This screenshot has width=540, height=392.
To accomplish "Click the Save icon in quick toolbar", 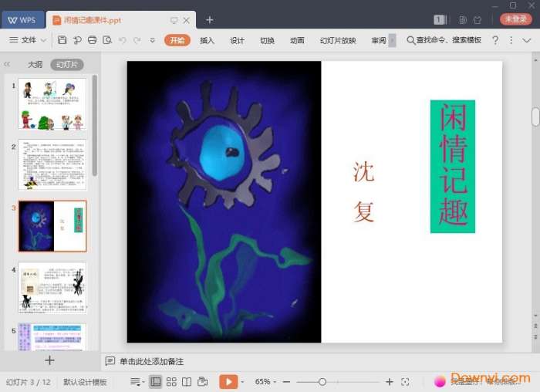I will coord(62,40).
